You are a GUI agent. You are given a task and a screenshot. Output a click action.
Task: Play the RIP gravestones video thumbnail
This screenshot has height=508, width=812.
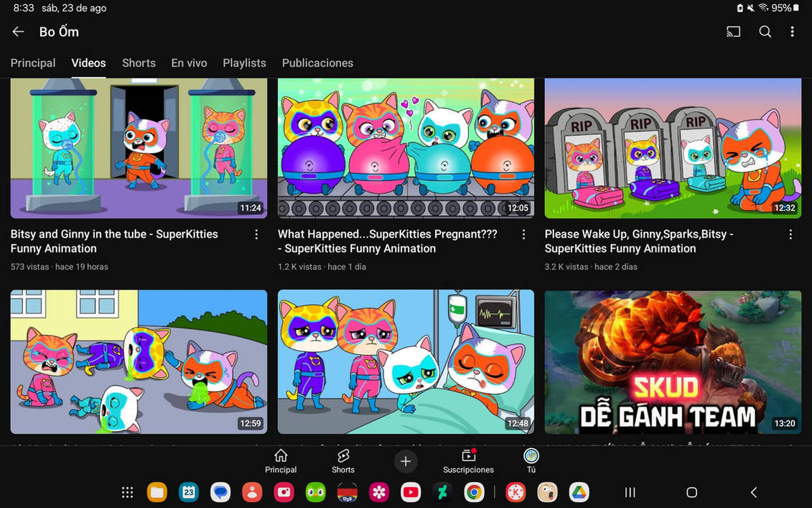[673, 148]
